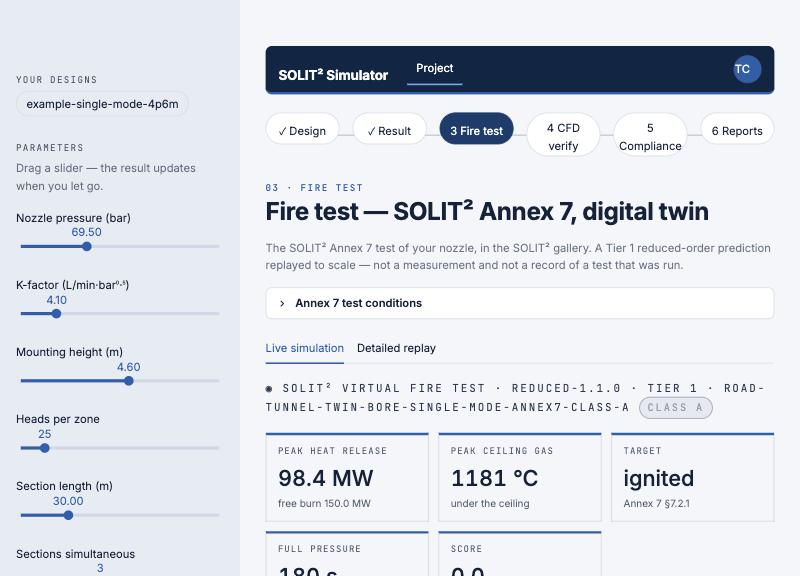The width and height of the screenshot is (800, 576).
Task: Click the CLASS A badge
Action: pos(676,408)
